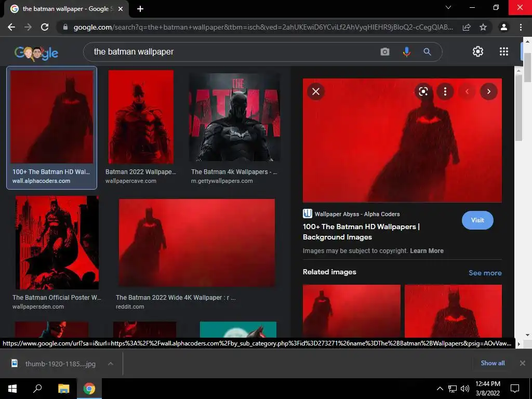The image size is (532, 399).
Task: Click the wallpapersden.com source text
Action: [38, 307]
